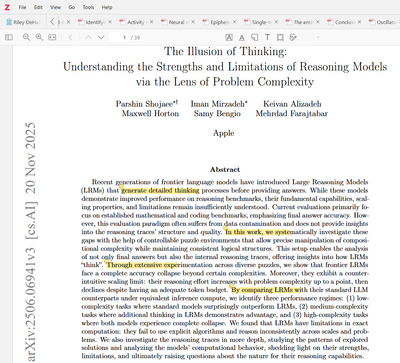Go back with the left chevron in the reader toolbar
Viewport: 400px width, 363px height.
[70, 37]
